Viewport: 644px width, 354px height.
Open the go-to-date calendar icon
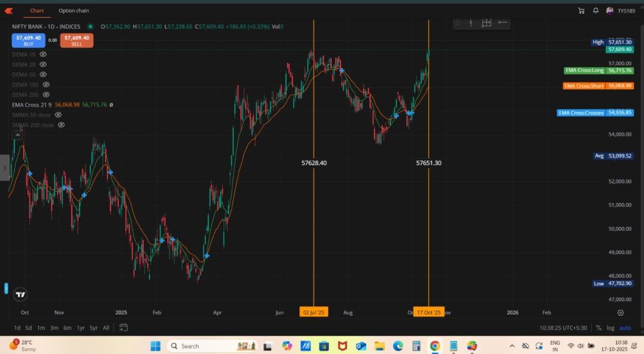(x=123, y=328)
